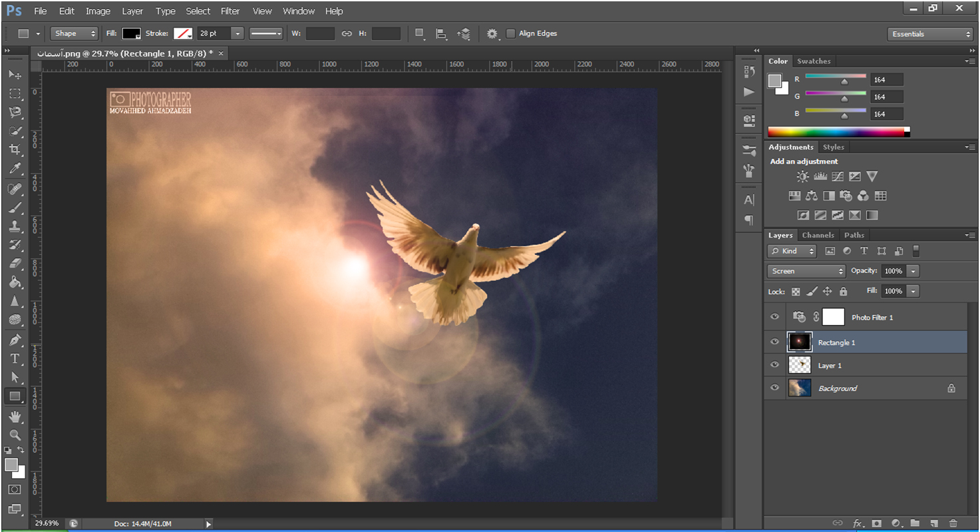Select the Zoom tool
Screen dimensions: 980x532
tap(15, 435)
